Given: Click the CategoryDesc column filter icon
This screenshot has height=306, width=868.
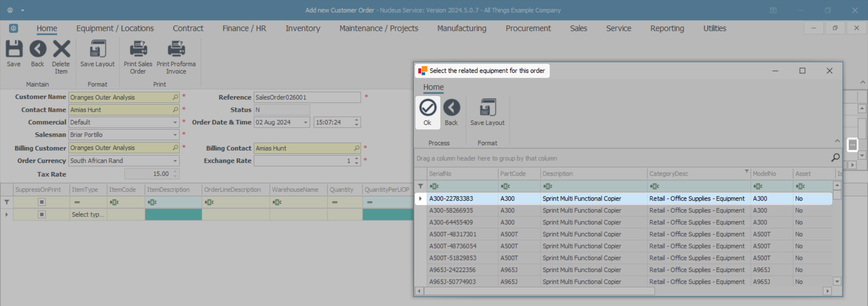Looking at the screenshot, I should tap(746, 171).
